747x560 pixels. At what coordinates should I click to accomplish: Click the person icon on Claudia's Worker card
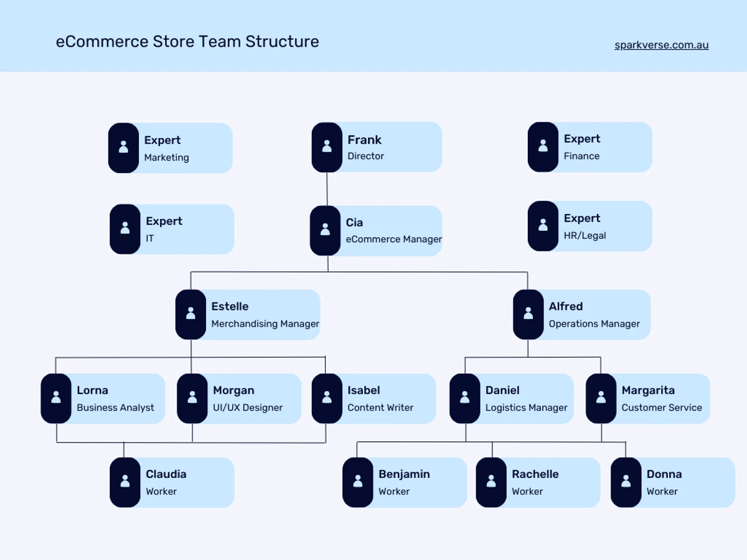coord(125,482)
